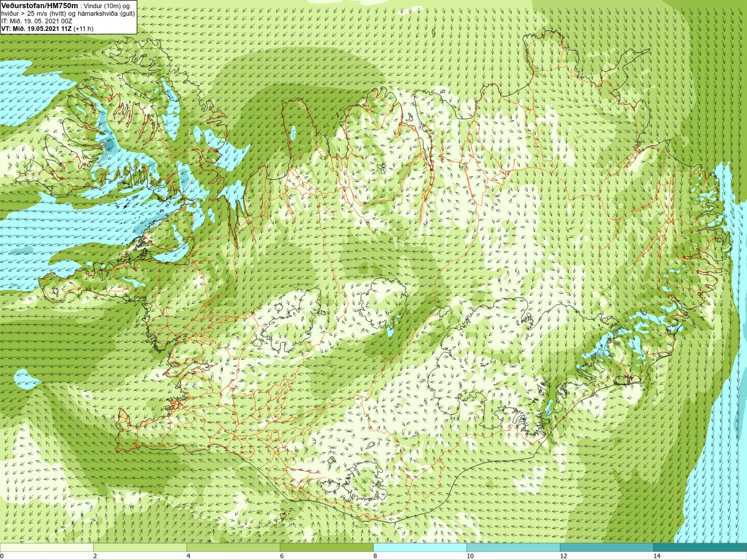Click the "IT: Mið. 19. 05. 2021 00Z" line
The image size is (747, 560).
(x=37, y=21)
